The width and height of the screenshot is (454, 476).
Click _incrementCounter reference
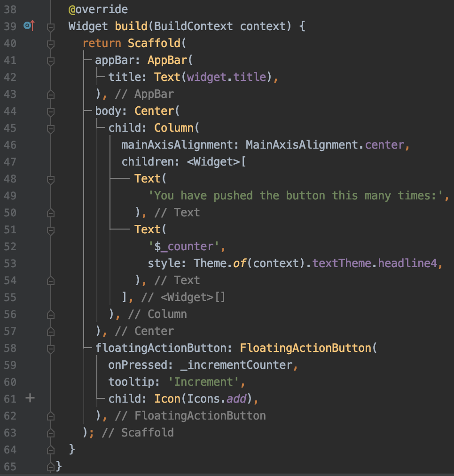point(236,365)
